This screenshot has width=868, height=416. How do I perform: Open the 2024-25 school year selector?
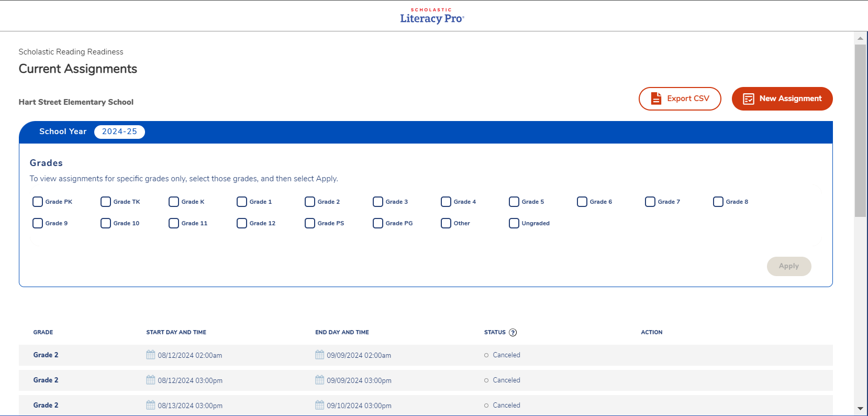[119, 132]
